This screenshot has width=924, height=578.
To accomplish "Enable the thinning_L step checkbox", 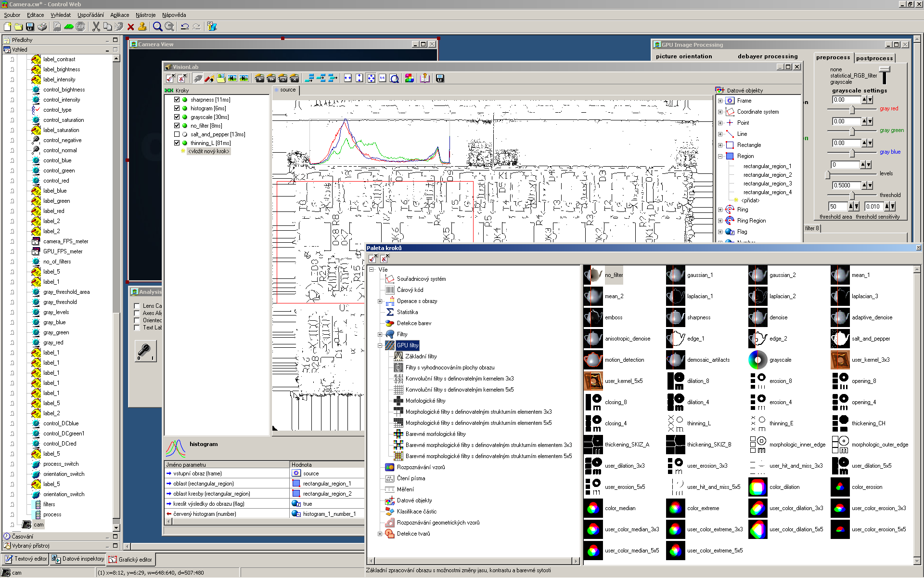I will coord(175,143).
